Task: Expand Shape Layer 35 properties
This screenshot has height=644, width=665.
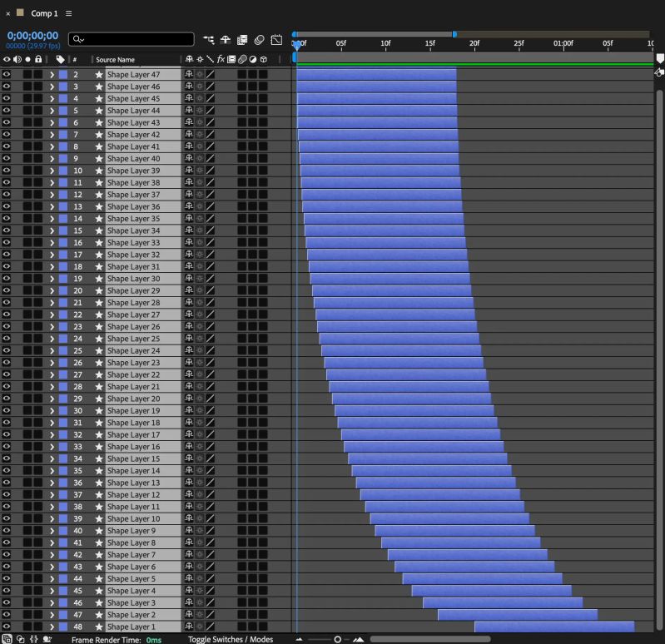Action: coord(52,218)
